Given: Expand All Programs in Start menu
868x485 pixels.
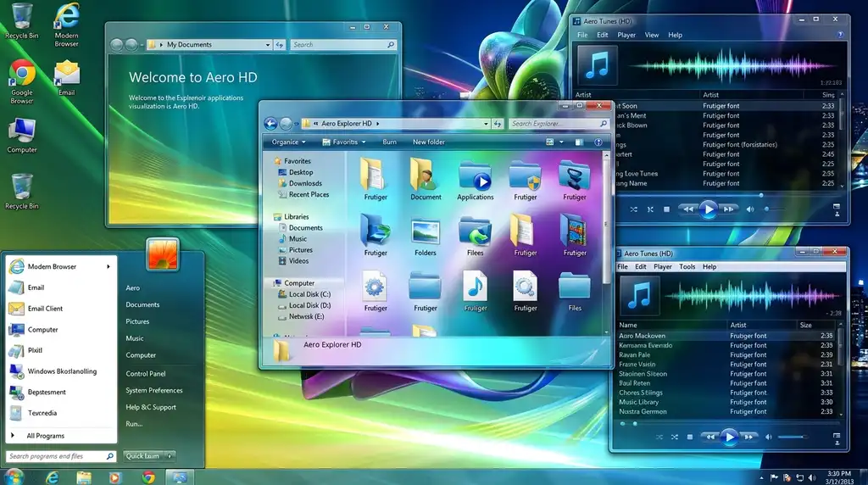Looking at the screenshot, I should click(x=46, y=436).
